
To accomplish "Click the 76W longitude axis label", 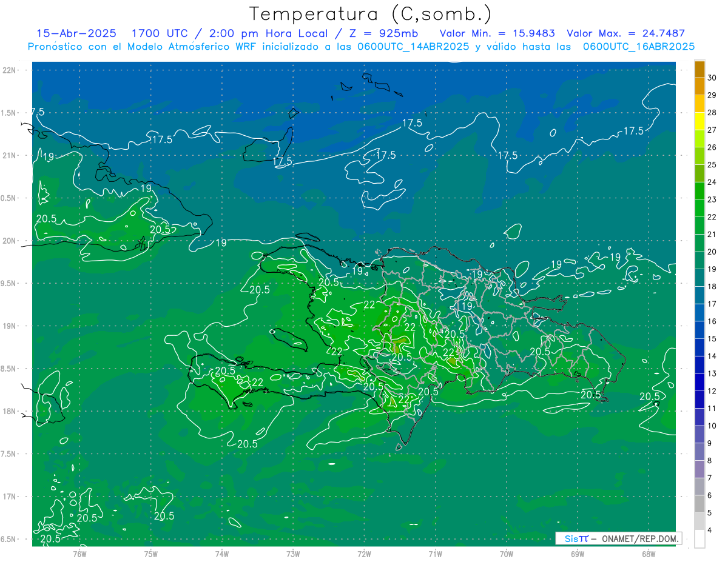I will coord(79,554).
